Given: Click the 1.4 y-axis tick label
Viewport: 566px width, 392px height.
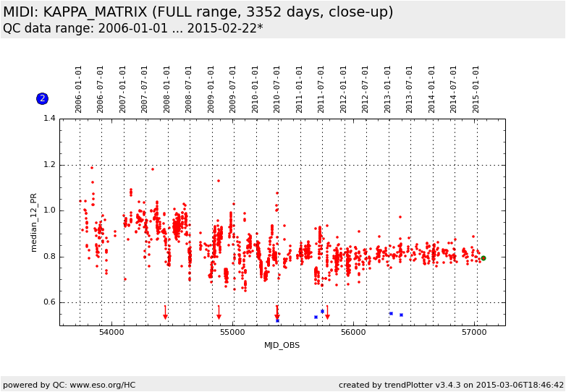Looking at the screenshot, I should pyautogui.click(x=48, y=119).
